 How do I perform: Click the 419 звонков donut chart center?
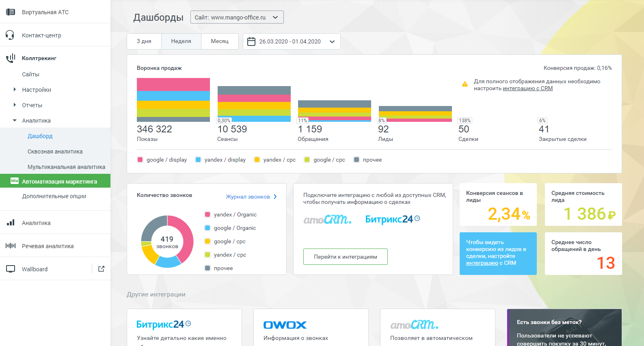[167, 242]
